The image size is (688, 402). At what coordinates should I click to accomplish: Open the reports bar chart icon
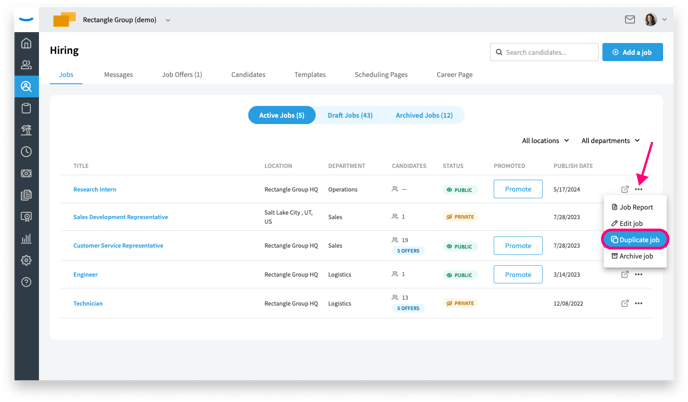[x=26, y=238]
